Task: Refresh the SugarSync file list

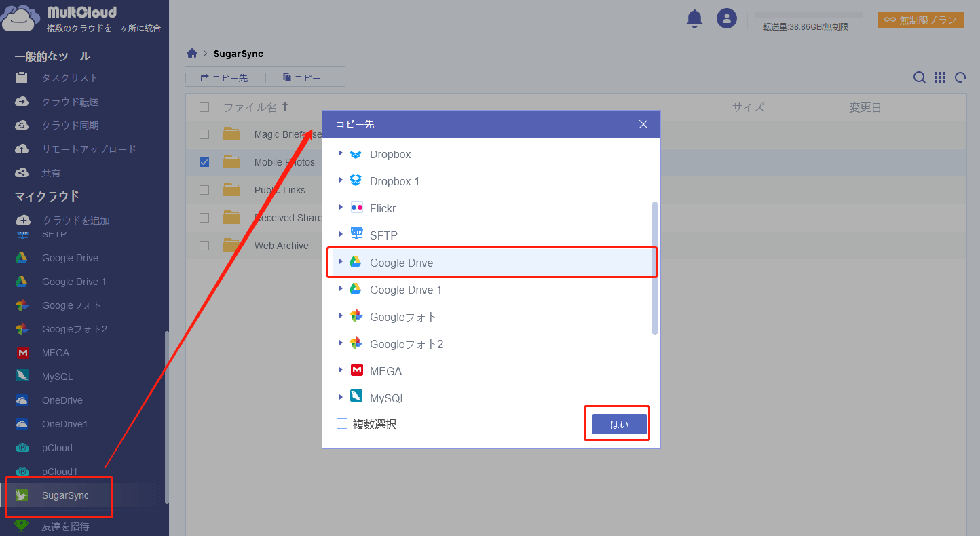Action: (961, 77)
